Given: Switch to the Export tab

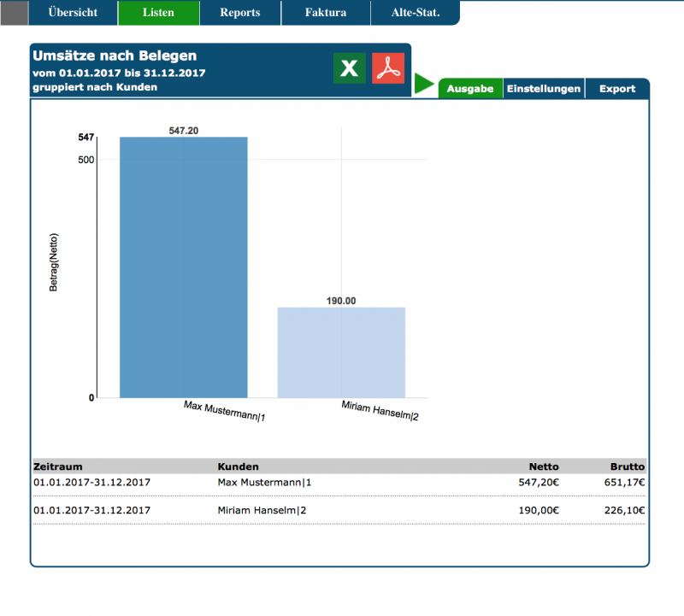Looking at the screenshot, I should [616, 89].
